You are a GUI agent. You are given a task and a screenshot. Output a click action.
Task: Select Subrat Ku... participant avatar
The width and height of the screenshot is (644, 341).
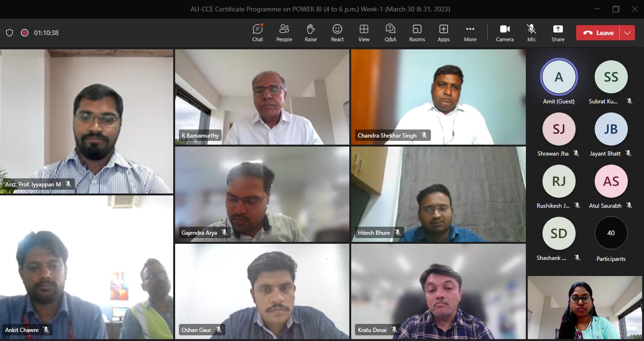tap(611, 77)
